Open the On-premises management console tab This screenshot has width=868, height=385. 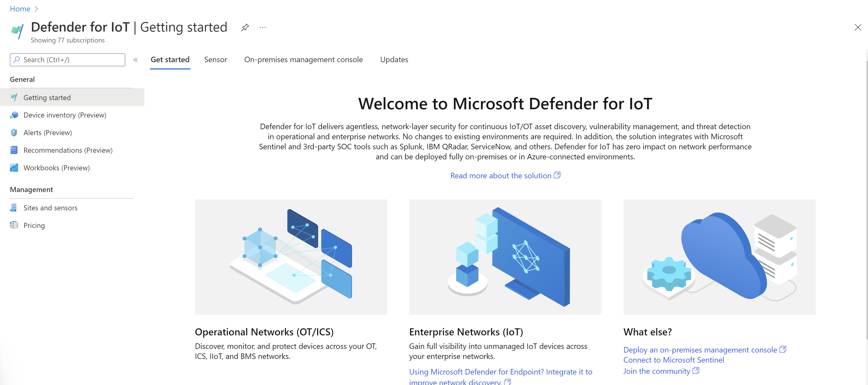[x=303, y=60]
